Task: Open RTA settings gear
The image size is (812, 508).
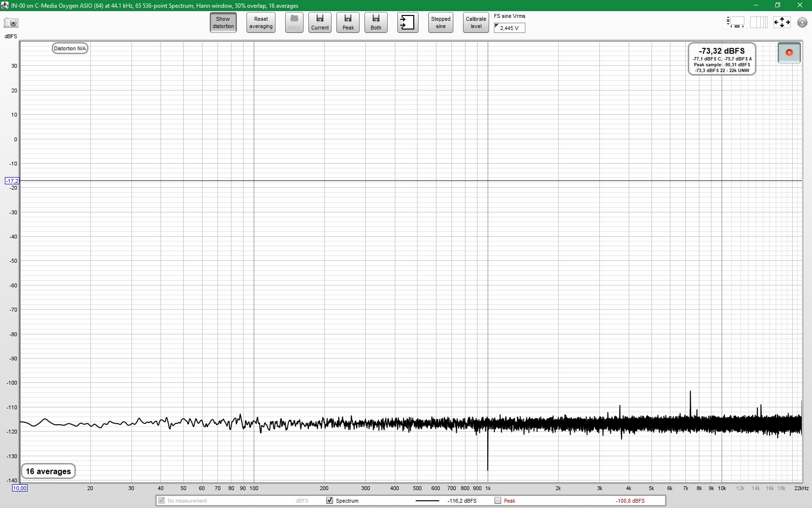Action: 802,22
